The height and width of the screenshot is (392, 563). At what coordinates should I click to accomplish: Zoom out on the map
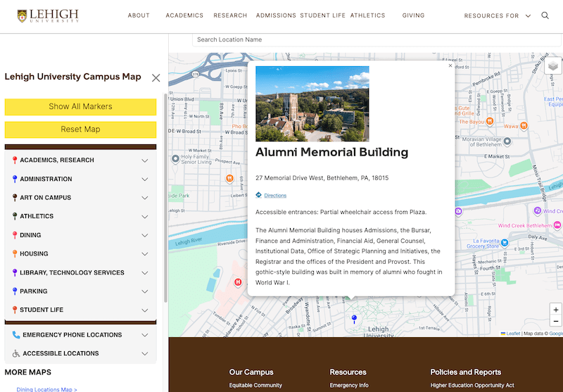click(x=555, y=322)
